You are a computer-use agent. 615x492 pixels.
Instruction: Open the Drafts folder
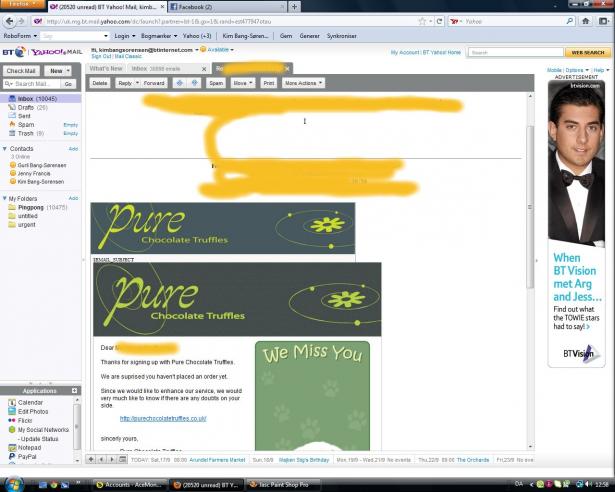point(26,107)
